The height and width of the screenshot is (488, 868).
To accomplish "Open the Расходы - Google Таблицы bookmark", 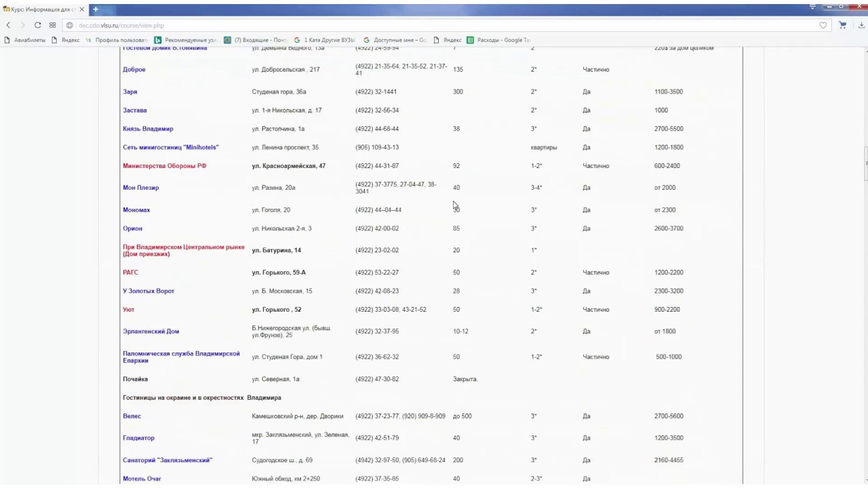I will [x=498, y=40].
